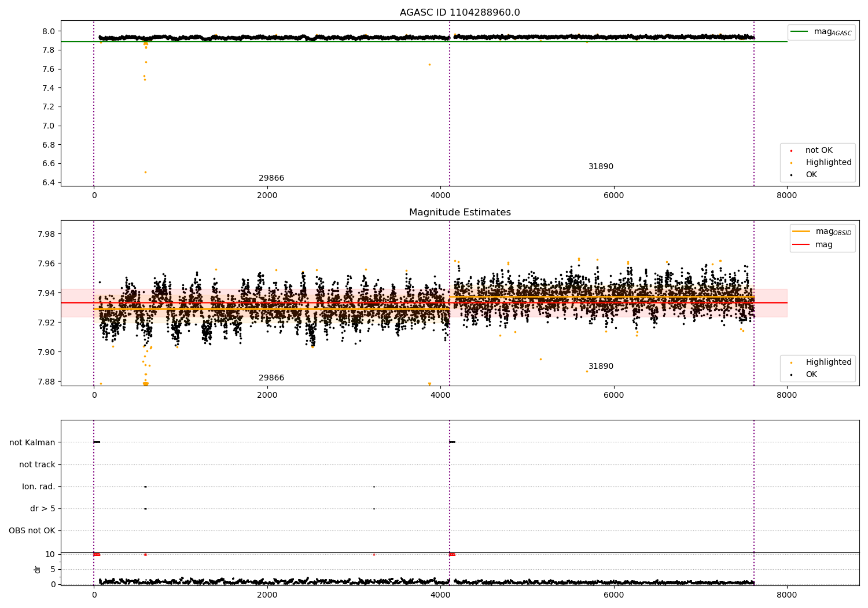Click the "OBS not OK" row label
The width and height of the screenshot is (868, 608).
pos(32,531)
